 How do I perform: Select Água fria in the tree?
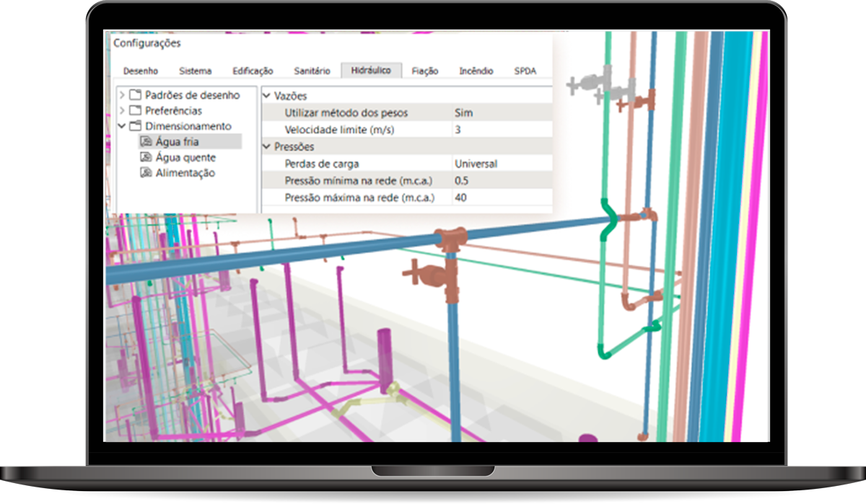pos(177,142)
